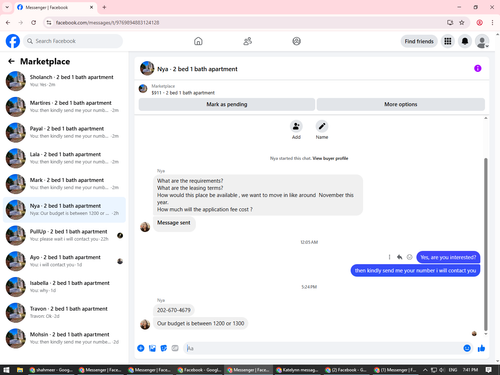Open more actions plus icon in composer
The width and height of the screenshot is (500, 375).
click(141, 348)
